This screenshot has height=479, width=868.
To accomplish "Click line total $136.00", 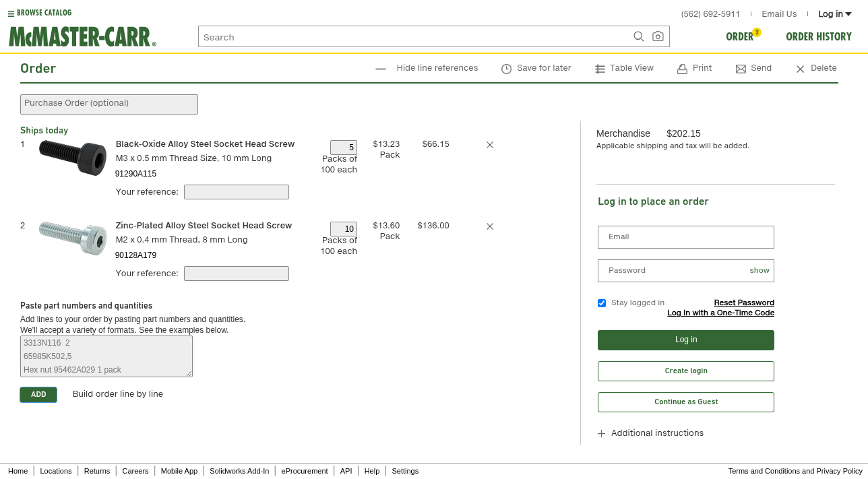I will tap(433, 226).
